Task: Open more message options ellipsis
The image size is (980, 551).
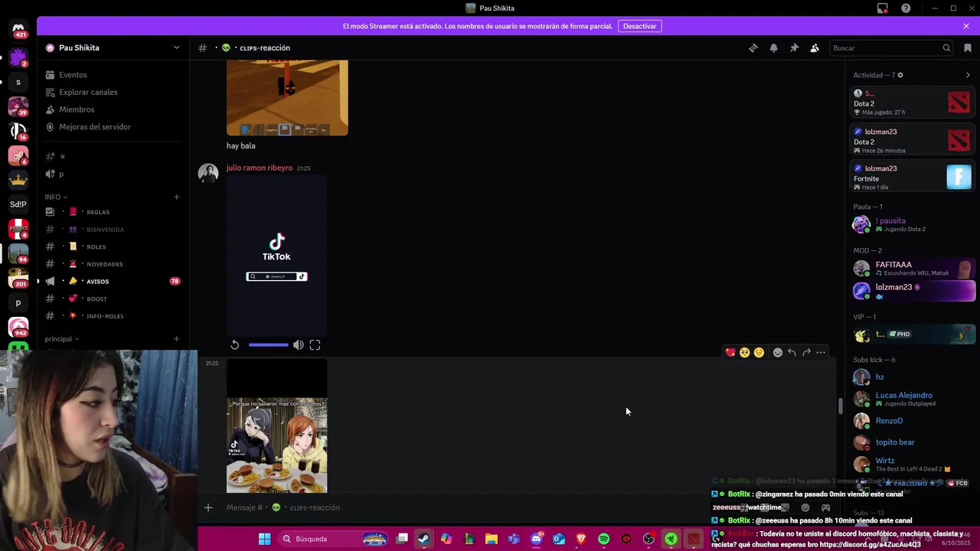Action: 821,353
